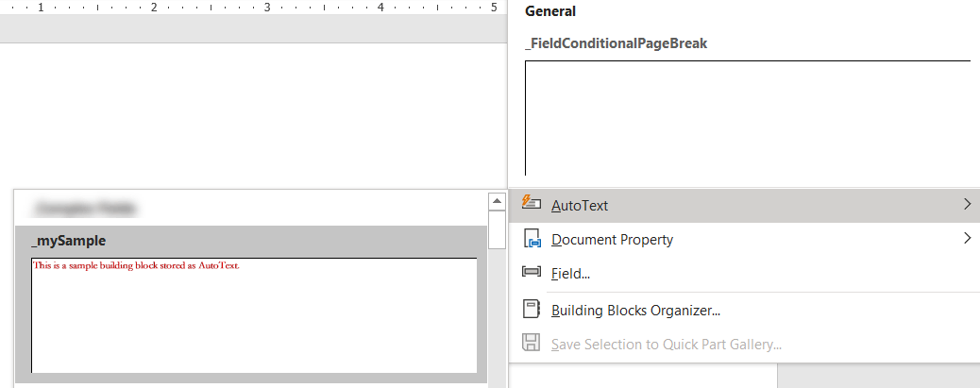Click the AutoText gallery scrollbar thumb
Viewport: 980px width, 388px height.
[497, 230]
